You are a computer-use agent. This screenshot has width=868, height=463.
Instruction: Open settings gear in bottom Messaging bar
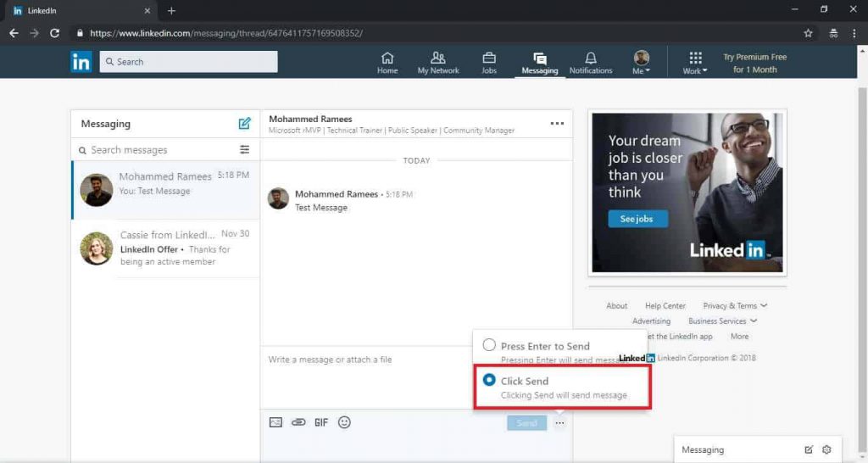(826, 449)
